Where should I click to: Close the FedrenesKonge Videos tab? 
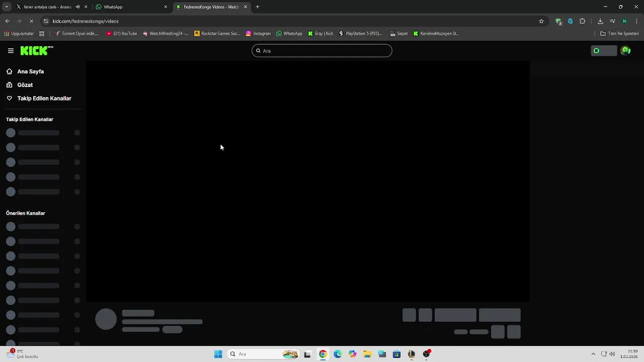(x=246, y=7)
